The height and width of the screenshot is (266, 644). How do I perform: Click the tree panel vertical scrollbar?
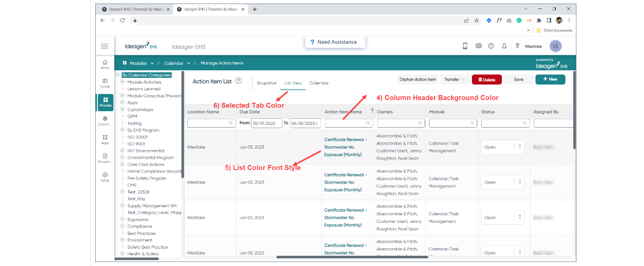(x=182, y=125)
